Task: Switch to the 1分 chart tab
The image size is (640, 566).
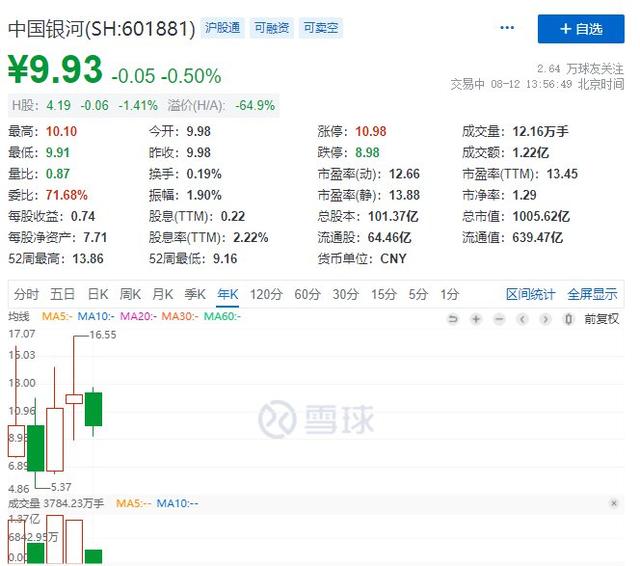Action: pyautogui.click(x=449, y=294)
